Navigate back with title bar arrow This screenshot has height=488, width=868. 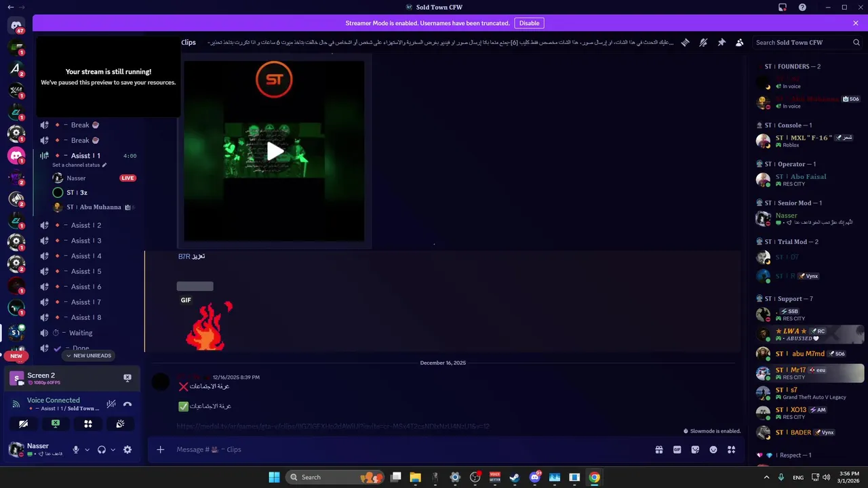(10, 7)
